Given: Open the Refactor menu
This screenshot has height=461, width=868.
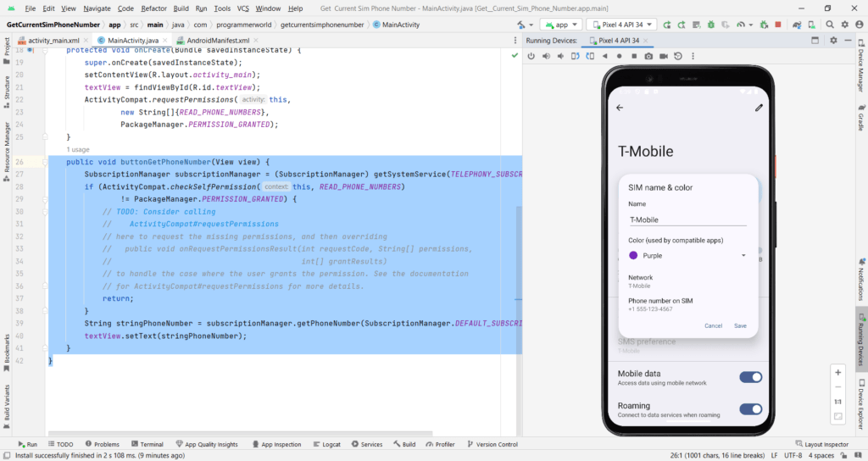Looking at the screenshot, I should (154, 8).
